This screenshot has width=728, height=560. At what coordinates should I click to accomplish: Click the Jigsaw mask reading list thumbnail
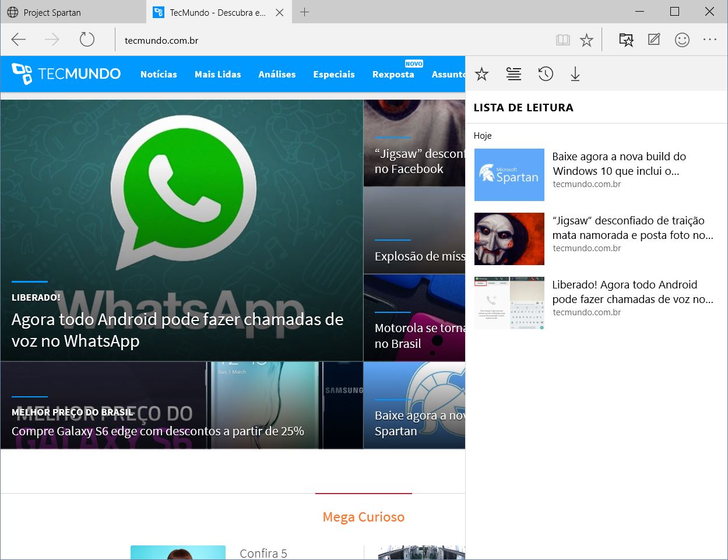509,239
